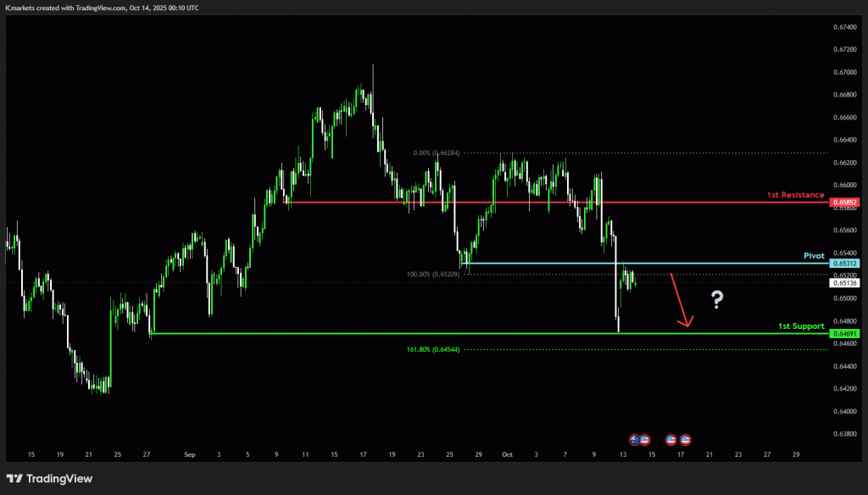Click the white question mark annotation

(x=717, y=298)
